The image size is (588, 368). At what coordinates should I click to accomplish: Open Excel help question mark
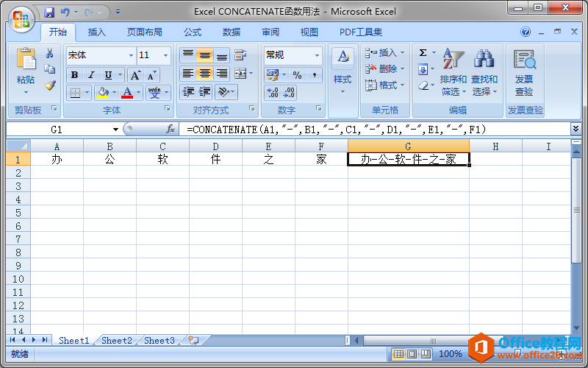coord(526,32)
